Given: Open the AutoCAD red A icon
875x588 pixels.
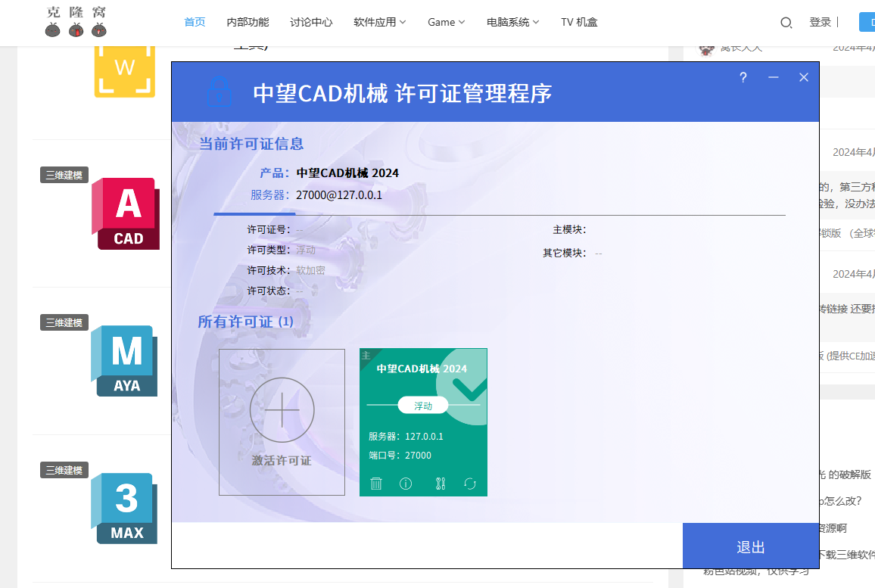Looking at the screenshot, I should coord(126,213).
